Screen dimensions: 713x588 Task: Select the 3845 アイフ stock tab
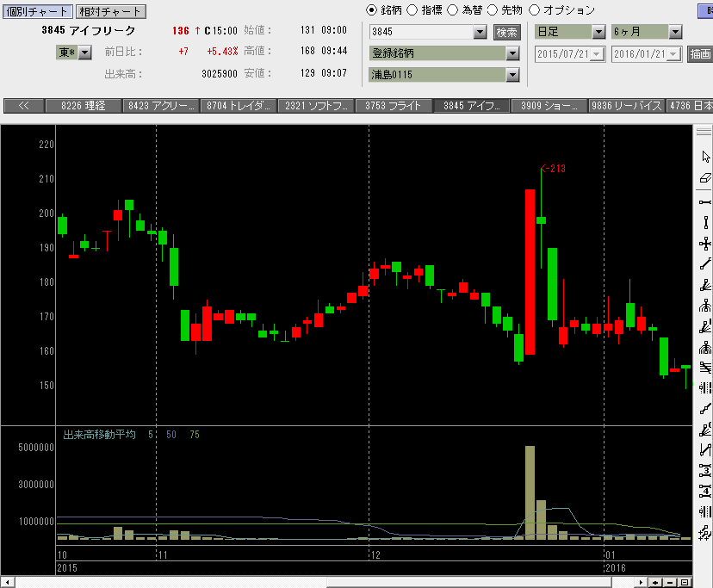[x=471, y=106]
